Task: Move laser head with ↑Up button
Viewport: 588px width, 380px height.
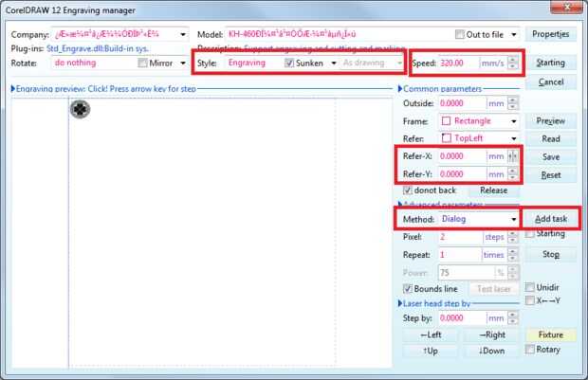Action: coord(431,351)
